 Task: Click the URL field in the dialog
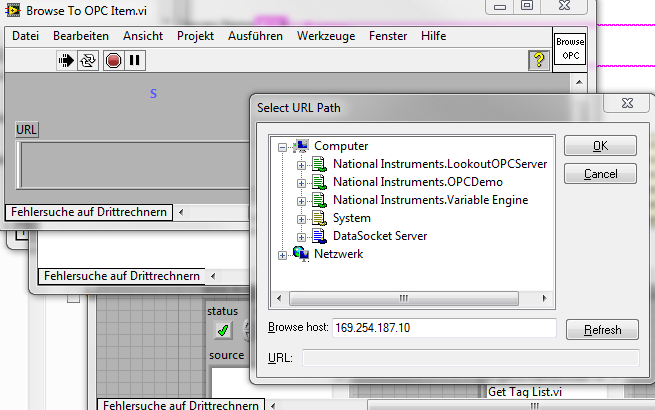471,358
